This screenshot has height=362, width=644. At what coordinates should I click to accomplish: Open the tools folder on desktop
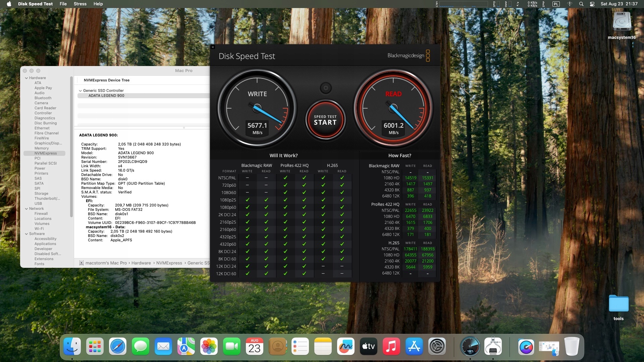click(x=618, y=304)
